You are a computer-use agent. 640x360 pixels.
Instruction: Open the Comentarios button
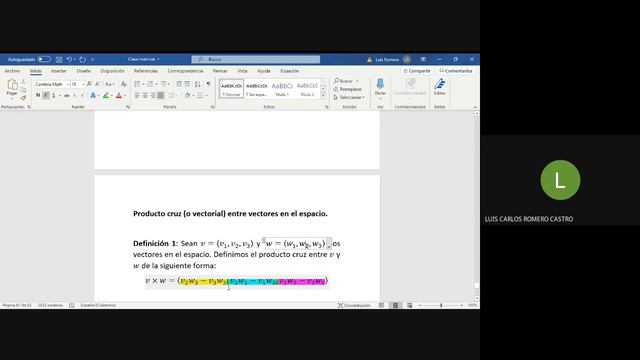[x=456, y=71]
